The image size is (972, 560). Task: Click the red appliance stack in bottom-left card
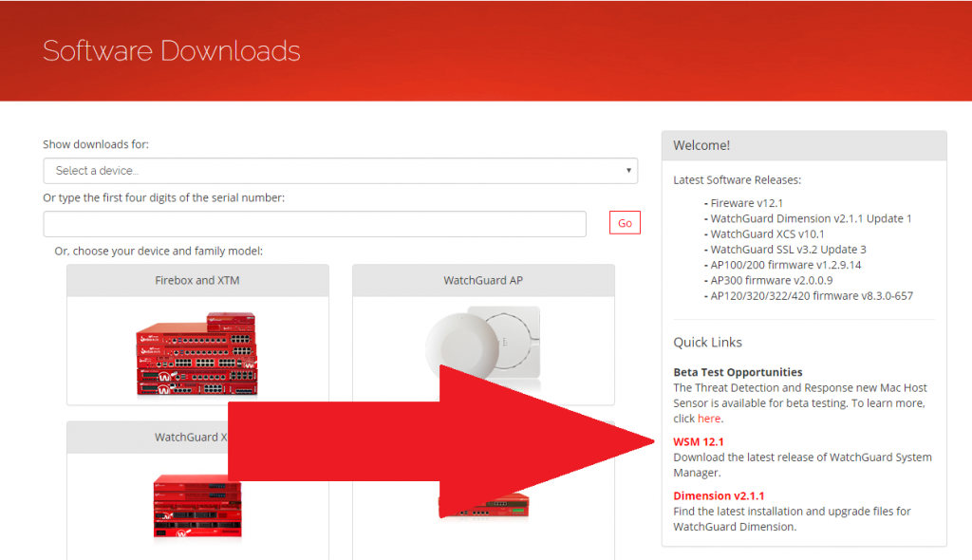click(x=196, y=504)
